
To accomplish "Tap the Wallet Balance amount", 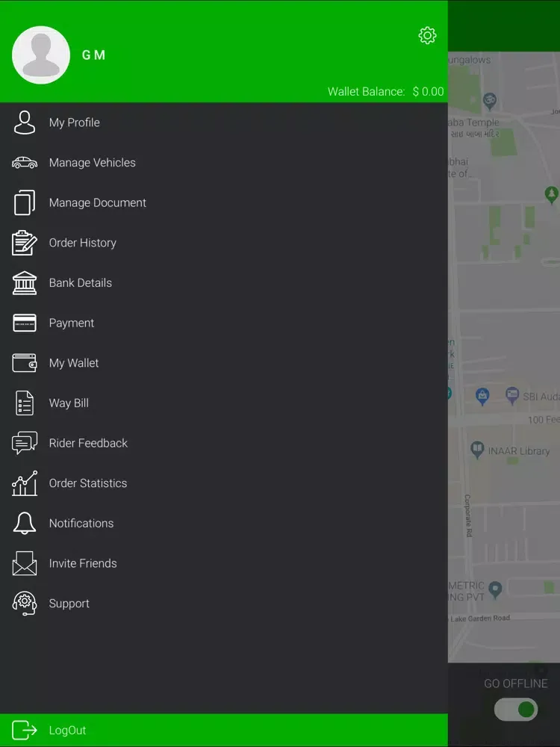I will tap(428, 92).
